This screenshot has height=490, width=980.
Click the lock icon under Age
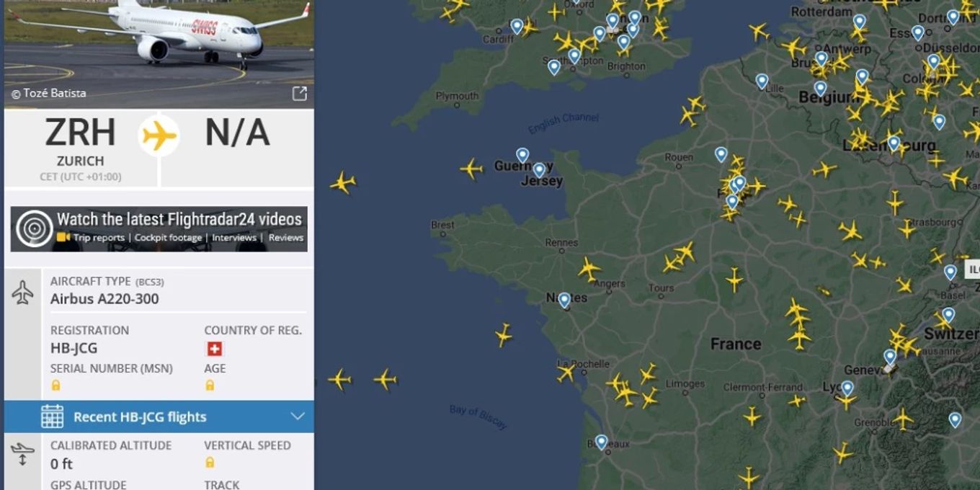pyautogui.click(x=210, y=386)
